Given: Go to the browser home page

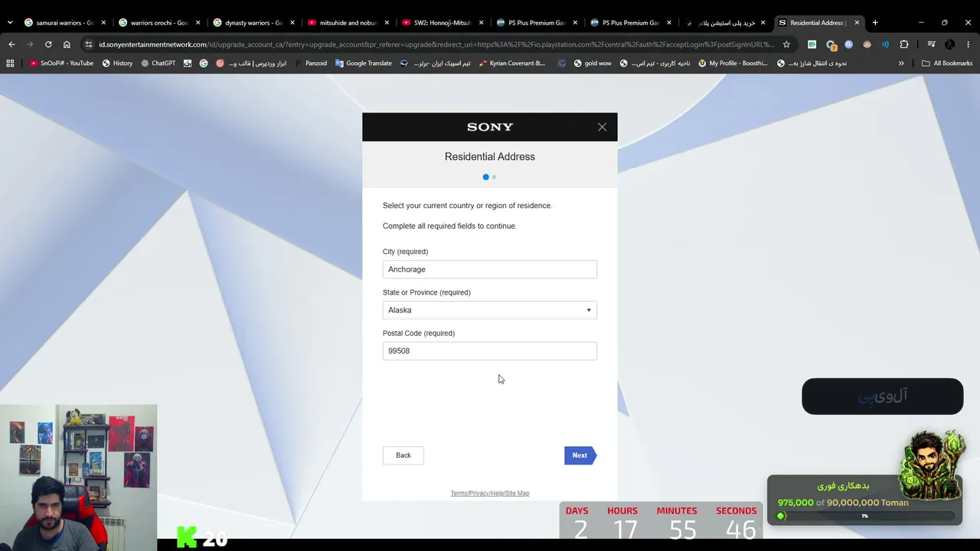Looking at the screenshot, I should click(67, 44).
